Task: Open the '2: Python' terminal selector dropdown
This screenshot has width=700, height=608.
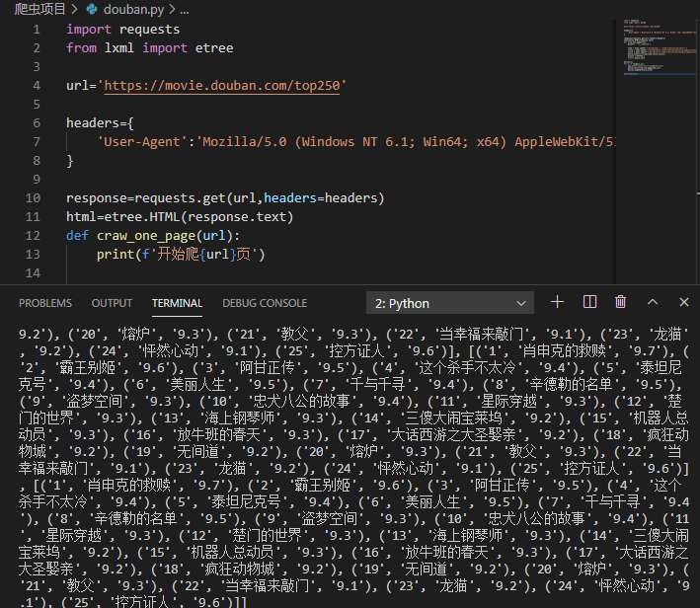Action: [450, 303]
